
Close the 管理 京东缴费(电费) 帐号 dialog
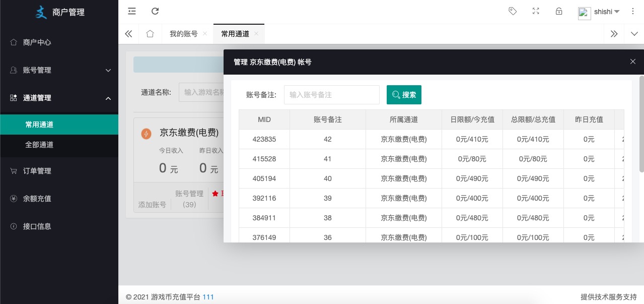tap(633, 62)
